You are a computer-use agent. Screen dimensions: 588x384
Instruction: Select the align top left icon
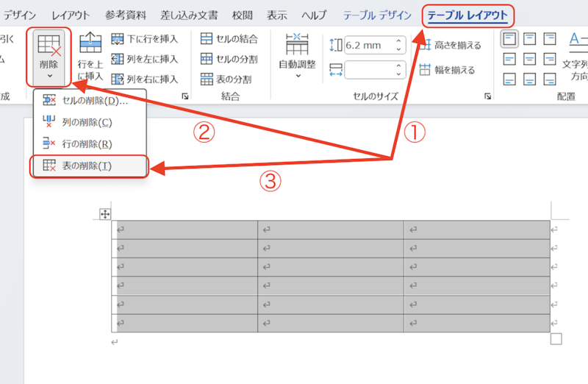pos(509,39)
